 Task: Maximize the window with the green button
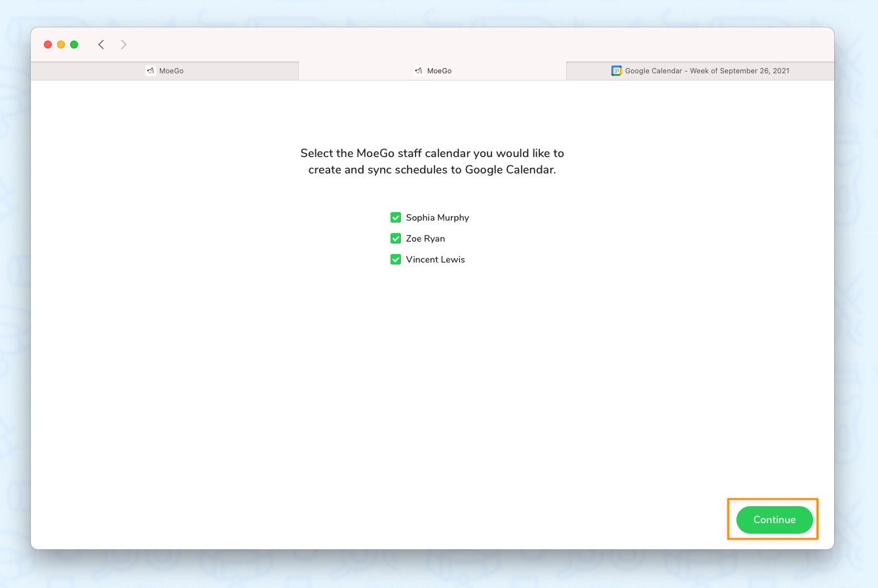[x=74, y=45]
